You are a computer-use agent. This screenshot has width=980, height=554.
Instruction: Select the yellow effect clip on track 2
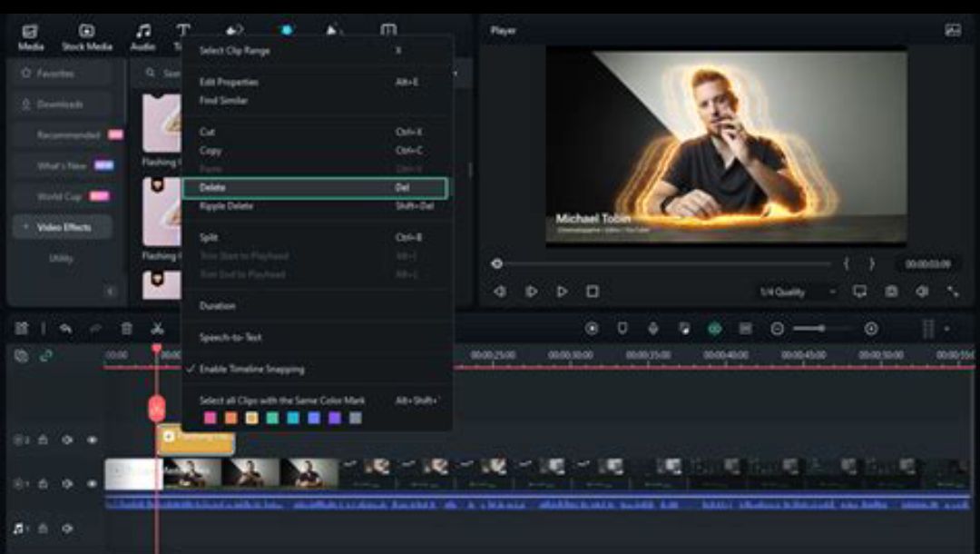click(x=196, y=439)
